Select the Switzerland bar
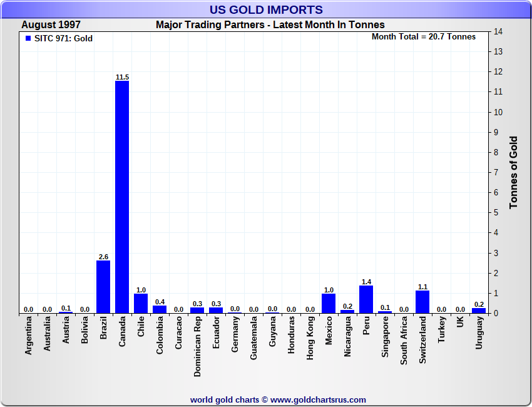Viewport: 532px width, 407px height. tap(422, 302)
